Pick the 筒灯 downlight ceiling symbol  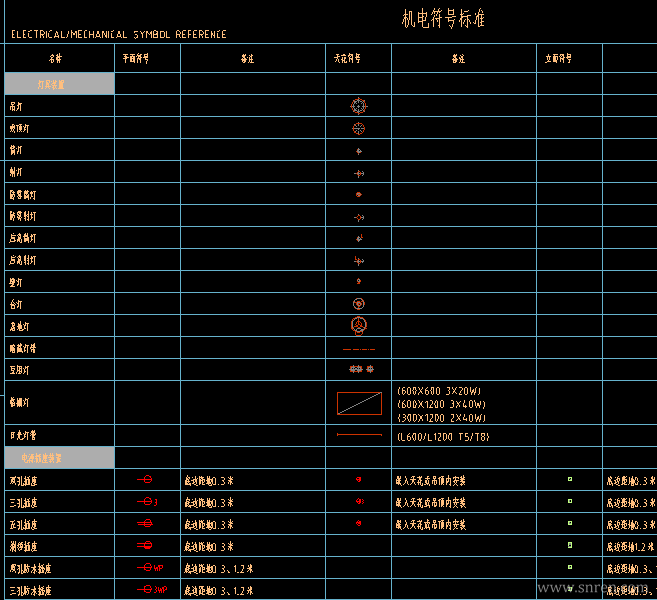(359, 151)
